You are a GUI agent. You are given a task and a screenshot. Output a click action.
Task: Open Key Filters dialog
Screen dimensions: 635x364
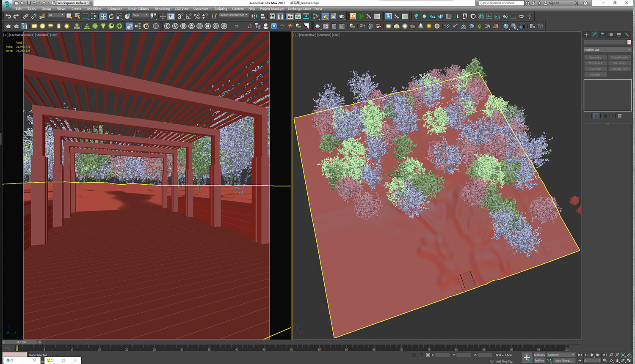[x=564, y=361]
